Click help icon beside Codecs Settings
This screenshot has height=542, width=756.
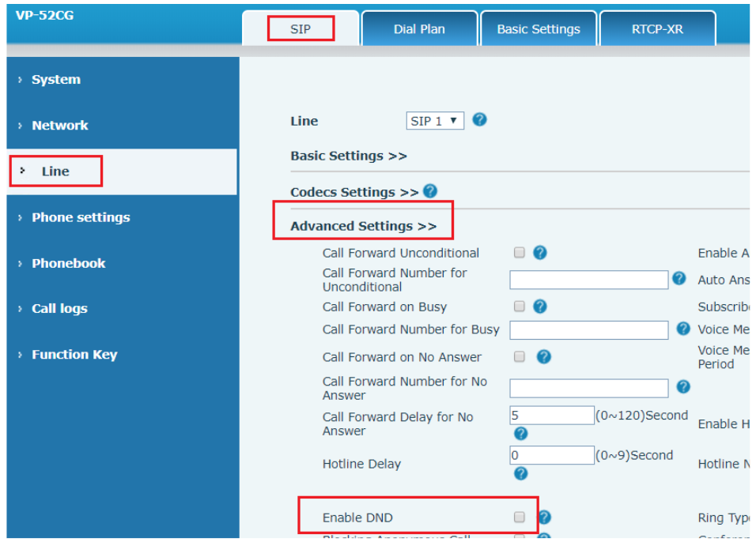pyautogui.click(x=430, y=191)
